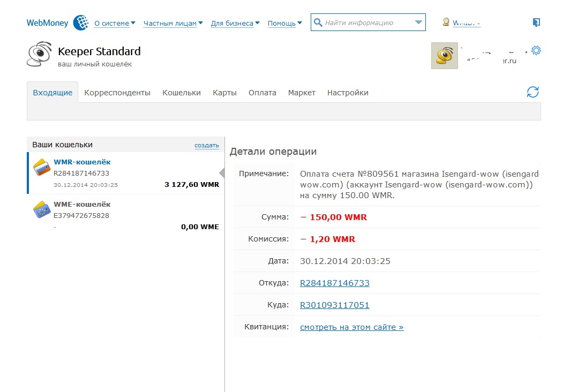
Task: Switch to the Настройки tab
Action: [348, 93]
